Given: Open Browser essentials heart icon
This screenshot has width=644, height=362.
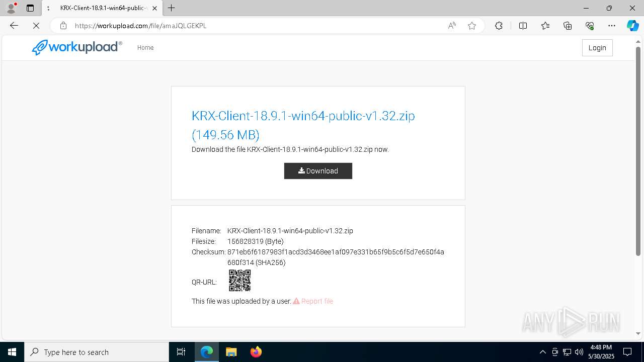Looking at the screenshot, I should click(x=590, y=26).
